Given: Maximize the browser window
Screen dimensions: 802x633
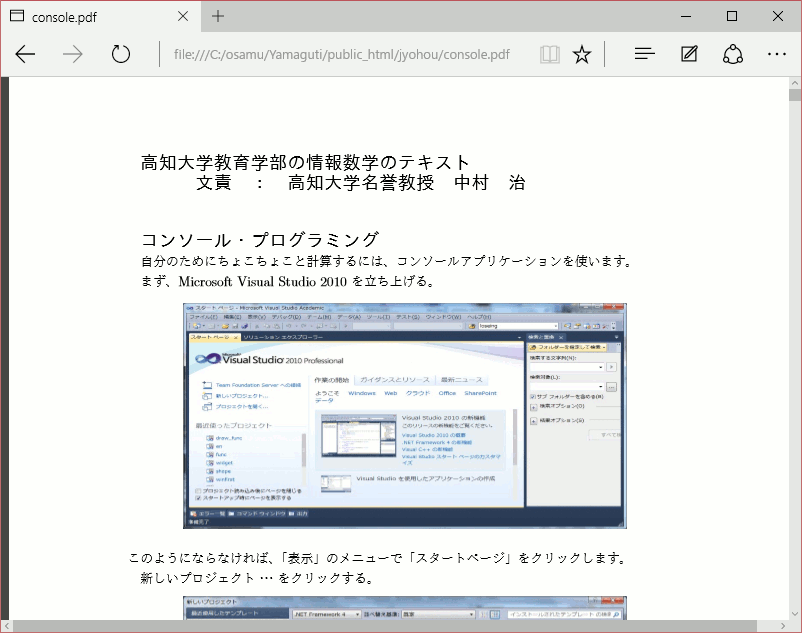Looking at the screenshot, I should (732, 16).
